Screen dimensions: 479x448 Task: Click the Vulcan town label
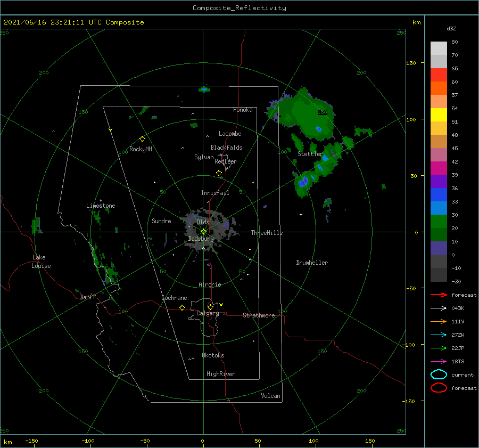pyautogui.click(x=270, y=396)
